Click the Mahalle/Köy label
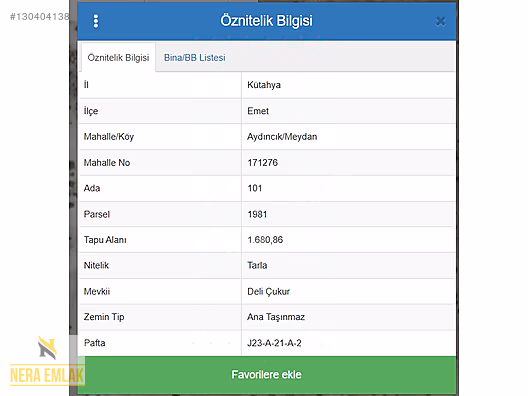This screenshot has height=396, width=528. tap(109, 137)
